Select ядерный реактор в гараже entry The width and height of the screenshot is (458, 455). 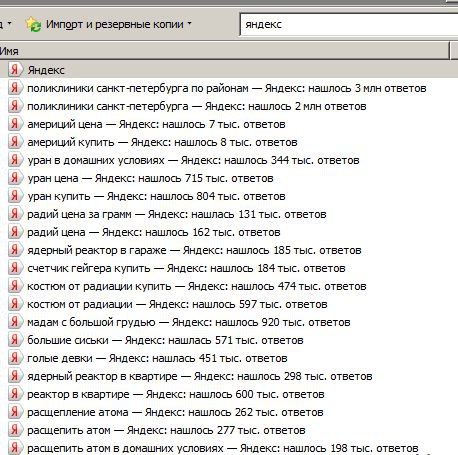[194, 250]
